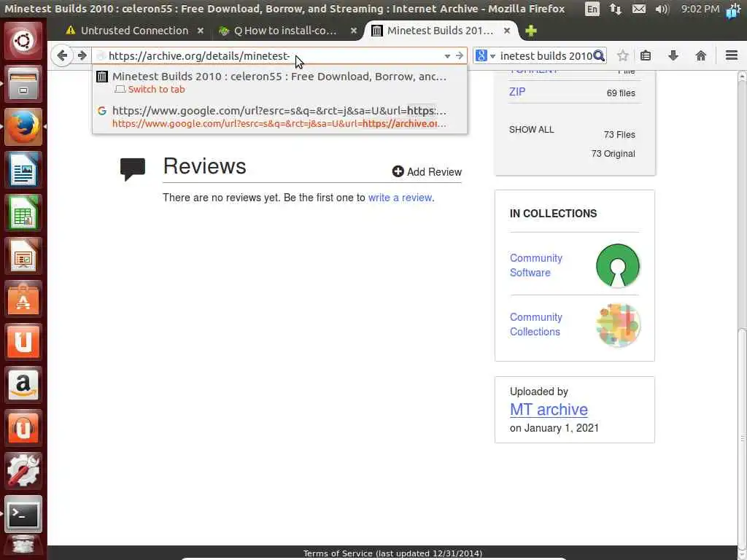Launch LibreOffice Impress from dock
Image resolution: width=747 pixels, height=560 pixels.
click(23, 256)
